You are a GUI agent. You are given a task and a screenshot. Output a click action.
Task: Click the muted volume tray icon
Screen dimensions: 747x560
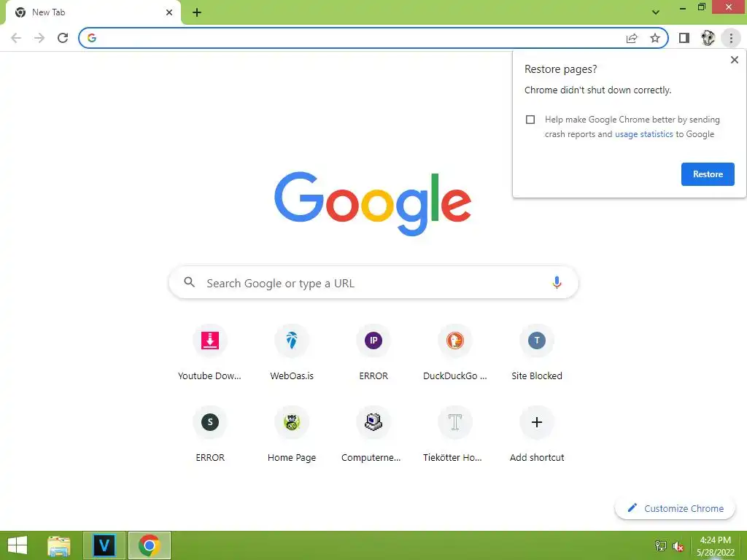[x=678, y=546]
